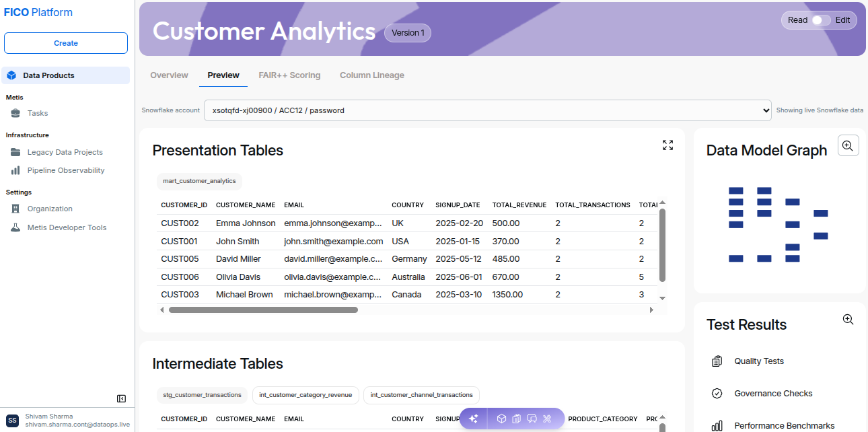Viewport: 868px width, 432px height.
Task: Open the Test Results magnifier icon
Action: [848, 320]
